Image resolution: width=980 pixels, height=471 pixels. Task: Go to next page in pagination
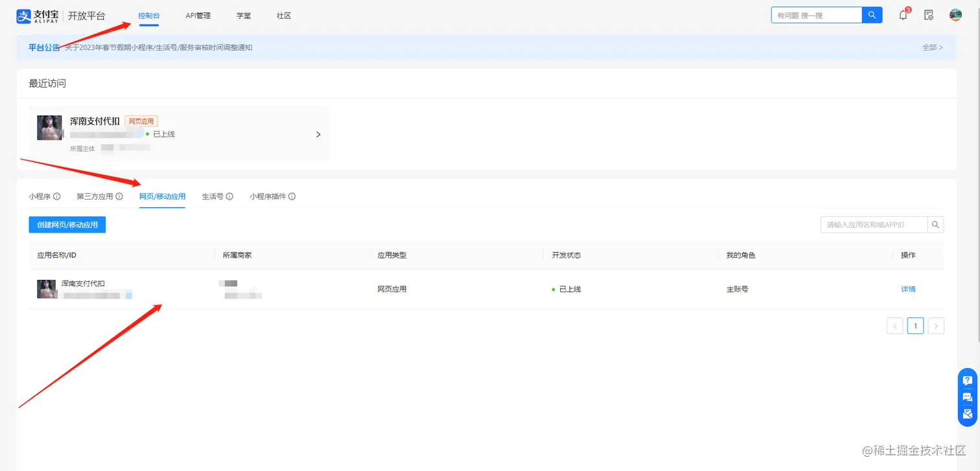click(936, 326)
